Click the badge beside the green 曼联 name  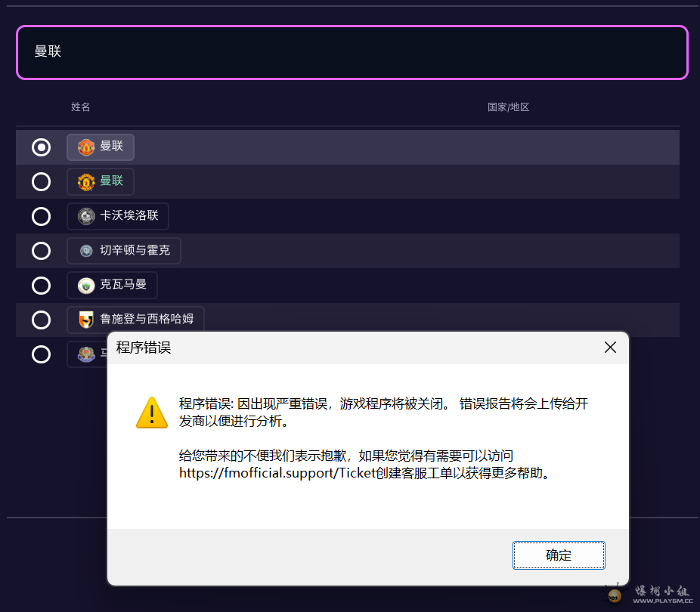click(86, 182)
